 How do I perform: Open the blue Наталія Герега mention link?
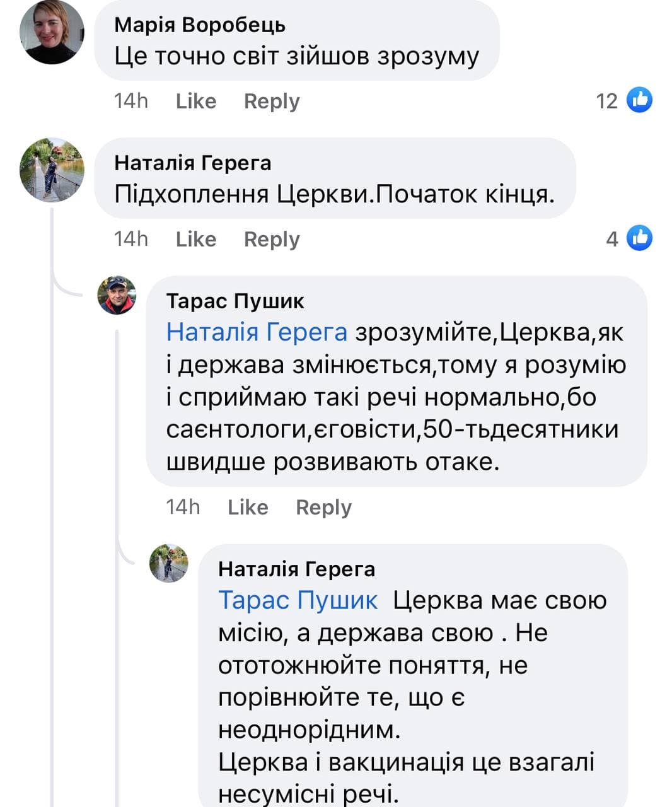tap(257, 332)
